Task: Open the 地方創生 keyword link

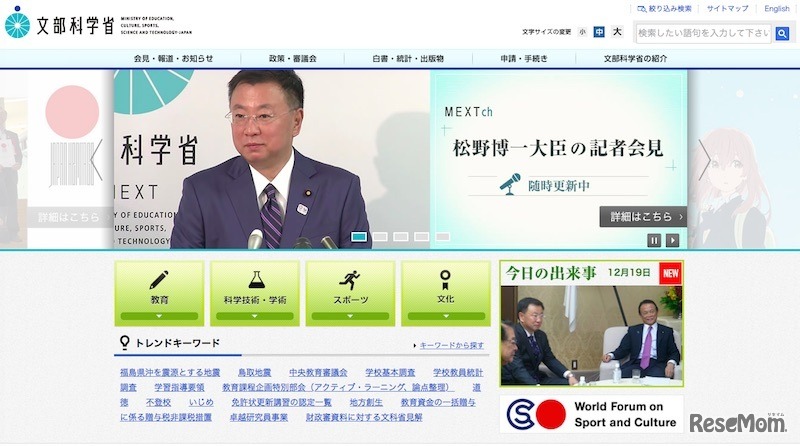Action: click(366, 402)
